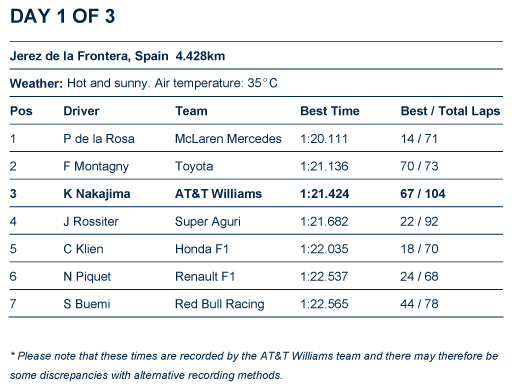526x386 pixels.
Task: Click the Weather label text
Action: click(x=36, y=83)
